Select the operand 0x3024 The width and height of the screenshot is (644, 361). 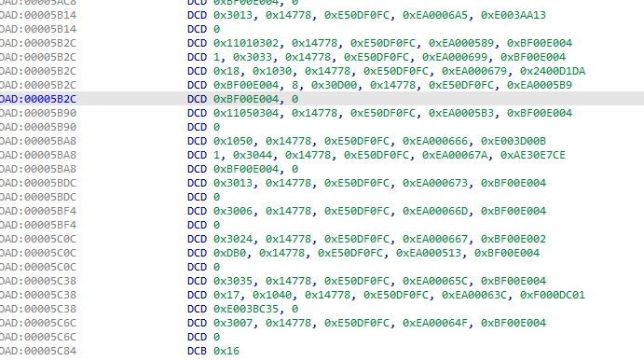point(233,239)
